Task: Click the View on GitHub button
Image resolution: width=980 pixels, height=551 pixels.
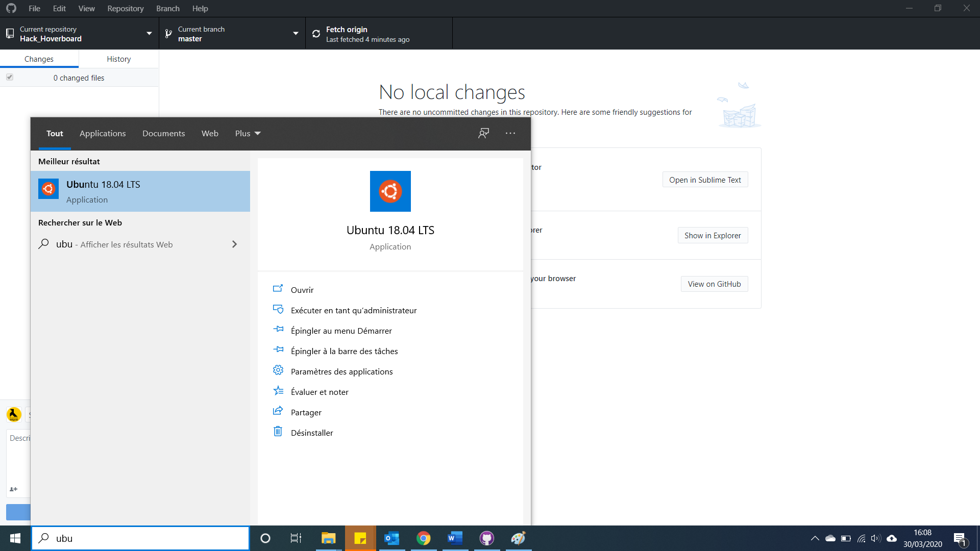Action: pyautogui.click(x=714, y=284)
